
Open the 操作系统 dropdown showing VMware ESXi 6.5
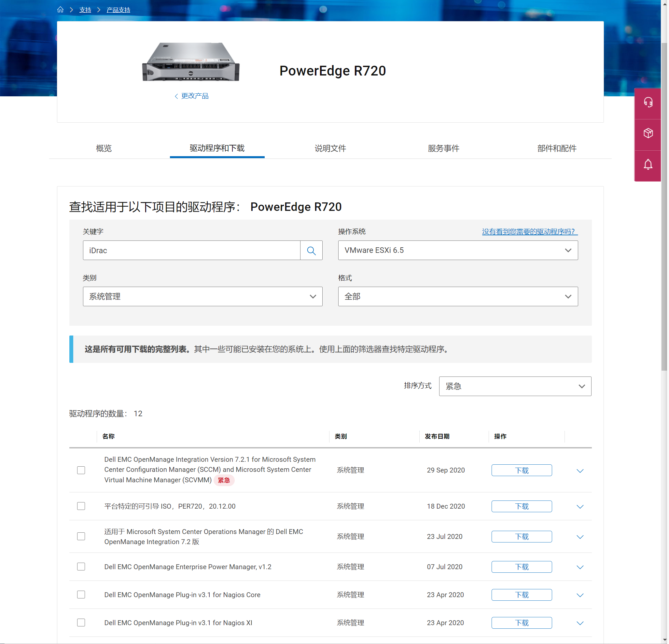(458, 250)
